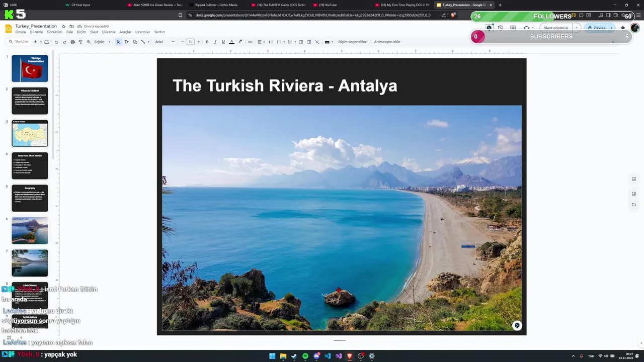Click the Google Slides home logo
The width and height of the screenshot is (644, 362).
click(x=9, y=29)
